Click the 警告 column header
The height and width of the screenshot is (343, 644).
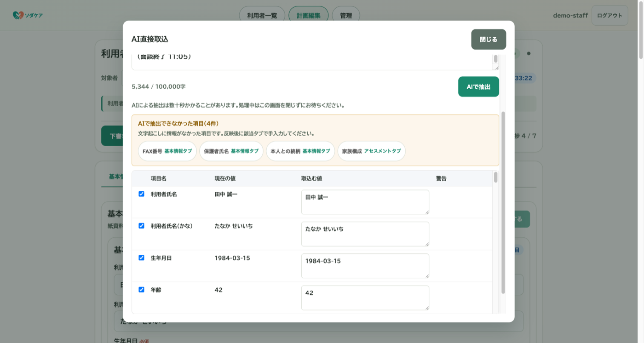(441, 178)
